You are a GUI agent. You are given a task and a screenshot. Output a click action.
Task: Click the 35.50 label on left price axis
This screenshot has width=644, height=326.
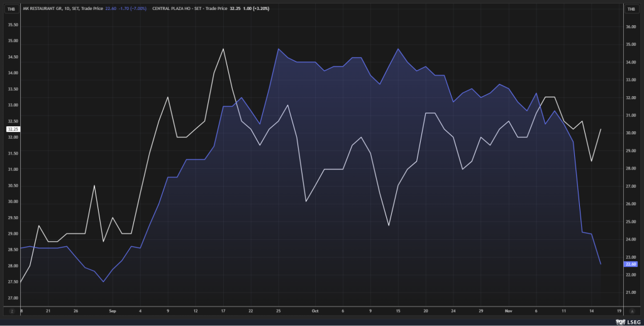(x=13, y=24)
